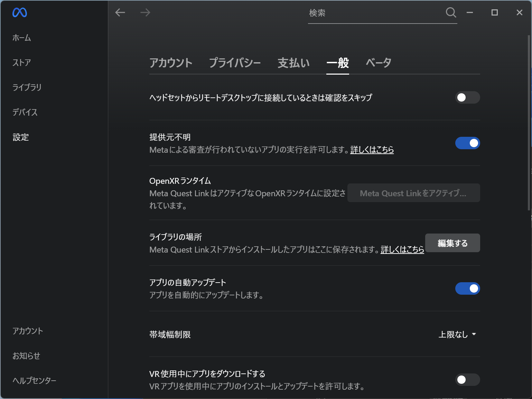The height and width of the screenshot is (399, 532).
Task: Click the search magnifier icon
Action: pos(451,12)
